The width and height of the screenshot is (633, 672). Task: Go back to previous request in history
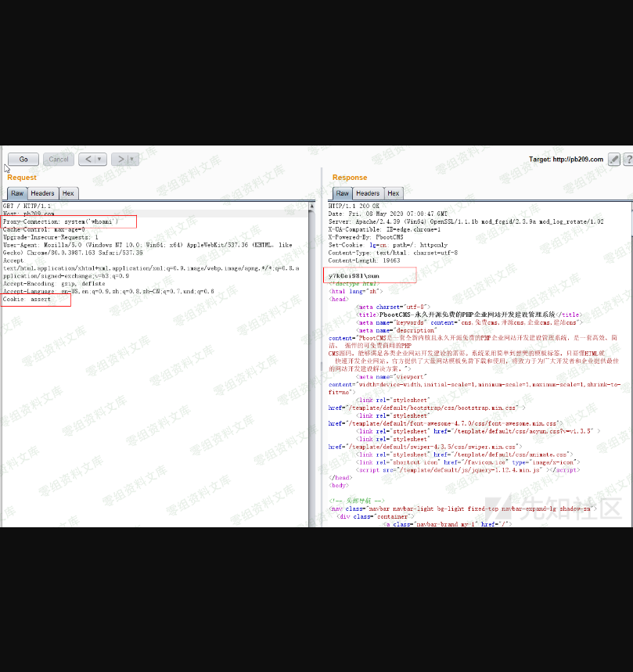click(88, 159)
